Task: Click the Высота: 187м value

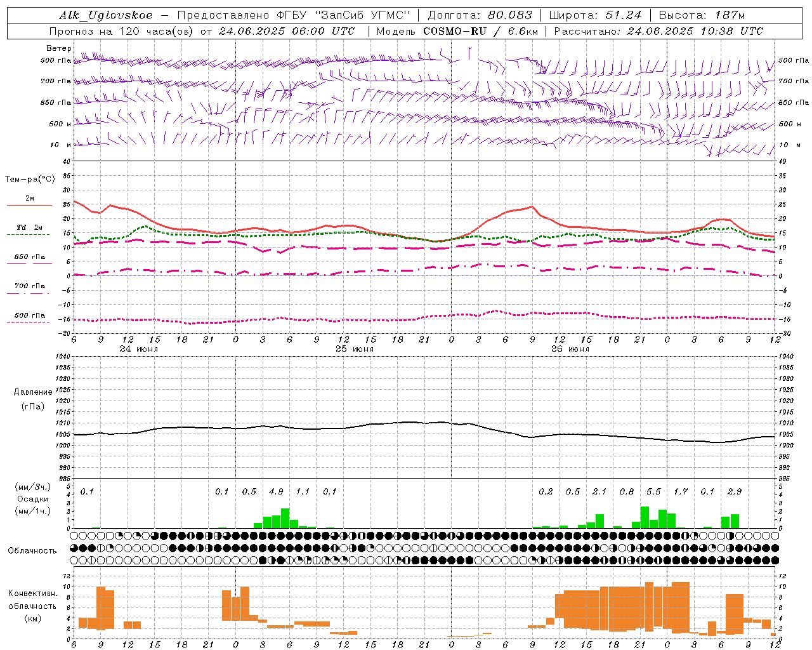Action: (702, 15)
